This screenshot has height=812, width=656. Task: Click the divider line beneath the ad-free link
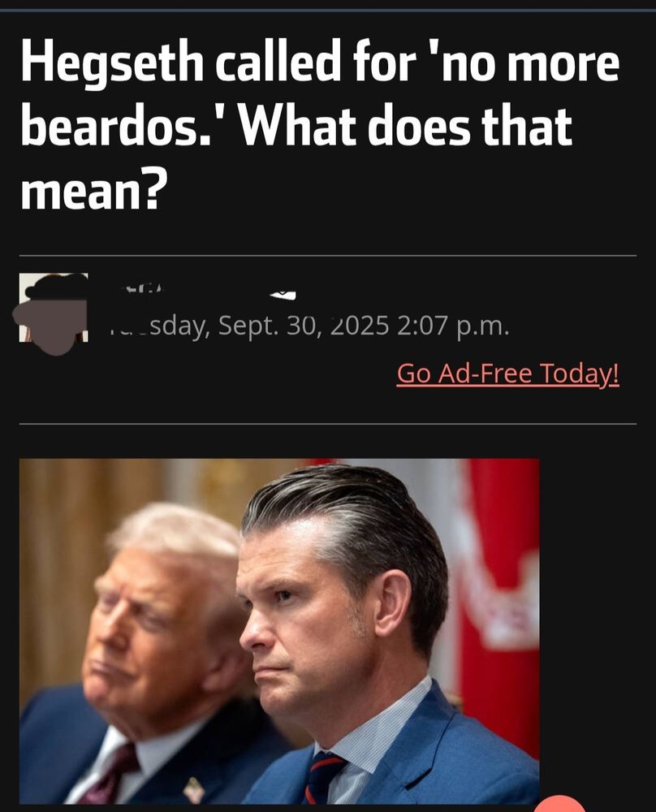click(328, 424)
